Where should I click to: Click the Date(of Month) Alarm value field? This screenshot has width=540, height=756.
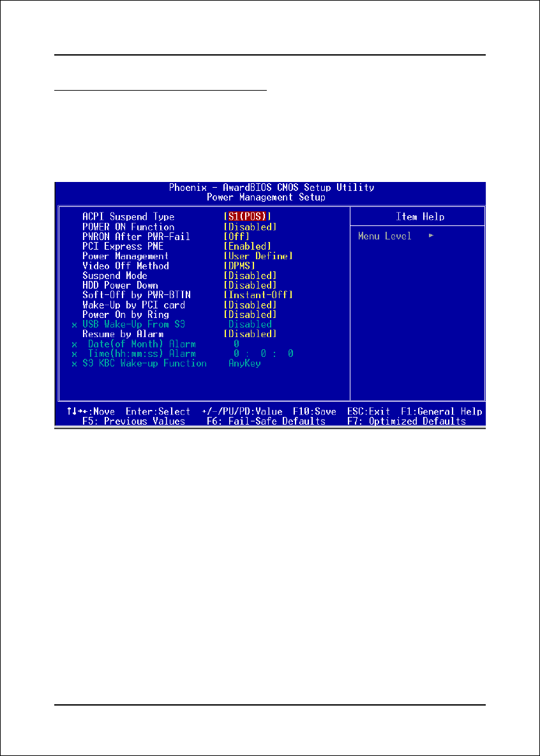236,344
